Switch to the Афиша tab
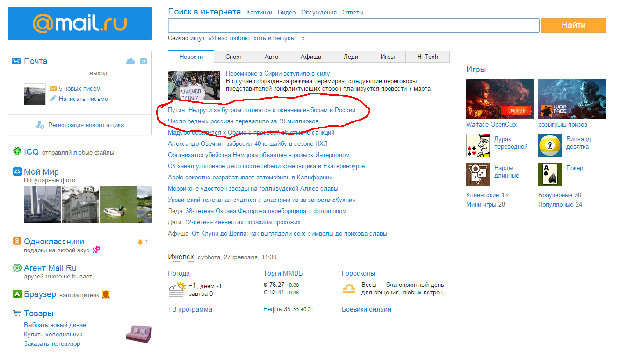This screenshot has height=364, width=628. click(x=311, y=57)
